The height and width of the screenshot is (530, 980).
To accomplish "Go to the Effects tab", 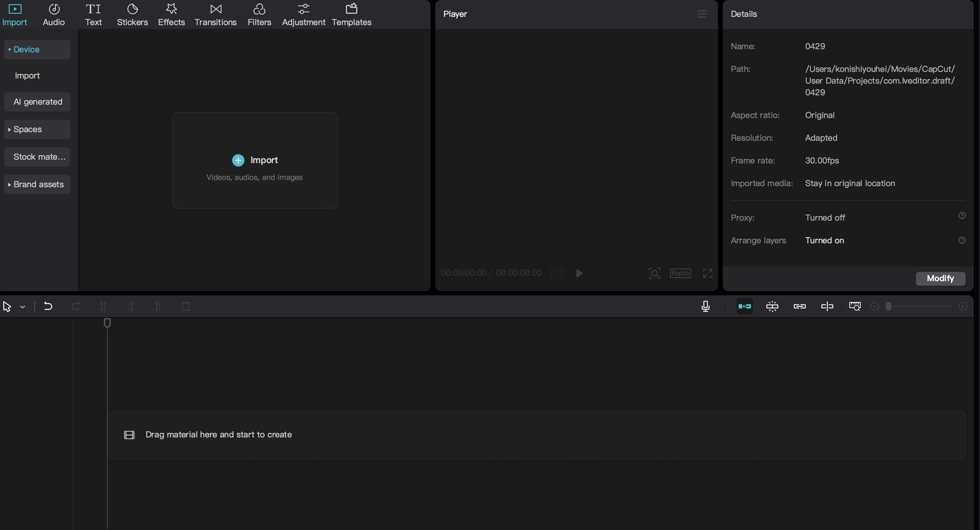I will click(171, 14).
